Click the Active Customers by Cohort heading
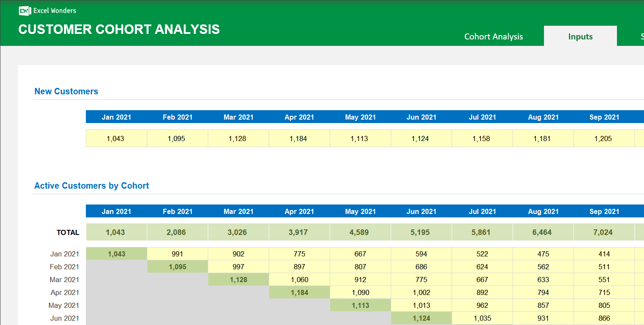This screenshot has width=644, height=325. coord(91,185)
